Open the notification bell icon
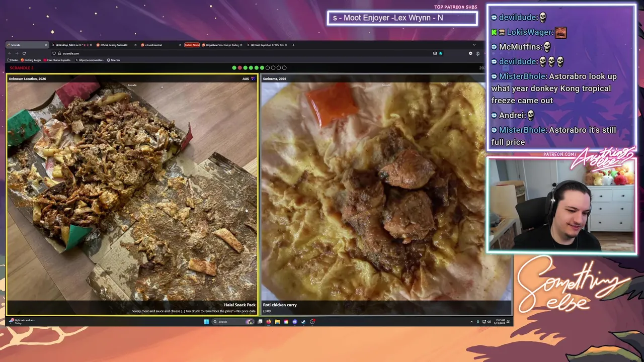The height and width of the screenshot is (362, 644). (x=509, y=322)
